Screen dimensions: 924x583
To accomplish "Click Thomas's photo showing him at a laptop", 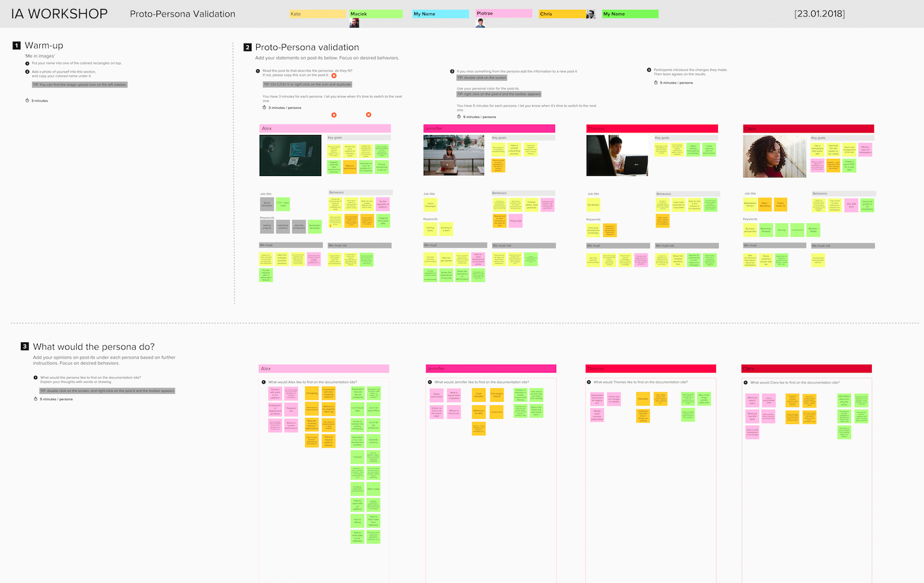I will pyautogui.click(x=617, y=156).
